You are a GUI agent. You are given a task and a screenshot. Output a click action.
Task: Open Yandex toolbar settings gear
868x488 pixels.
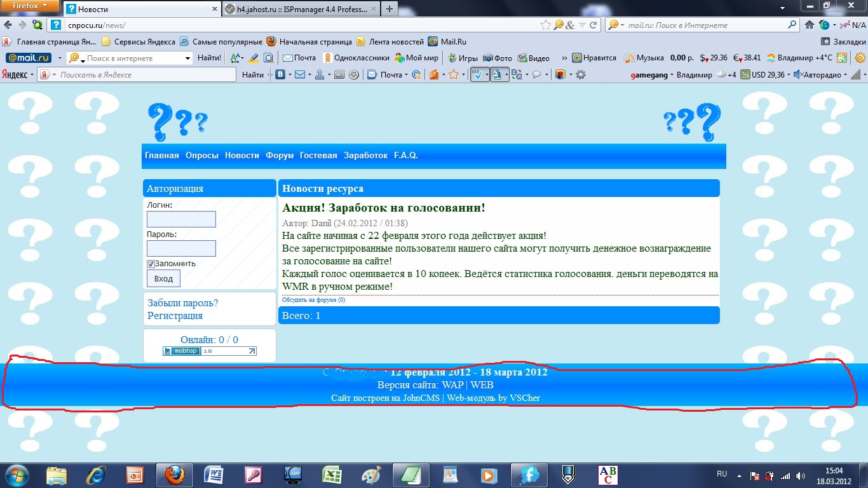[x=580, y=74]
